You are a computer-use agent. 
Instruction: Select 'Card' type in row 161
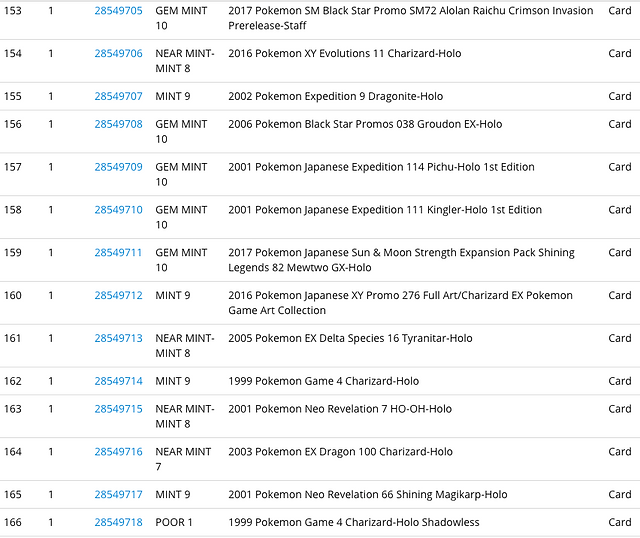coord(620,338)
